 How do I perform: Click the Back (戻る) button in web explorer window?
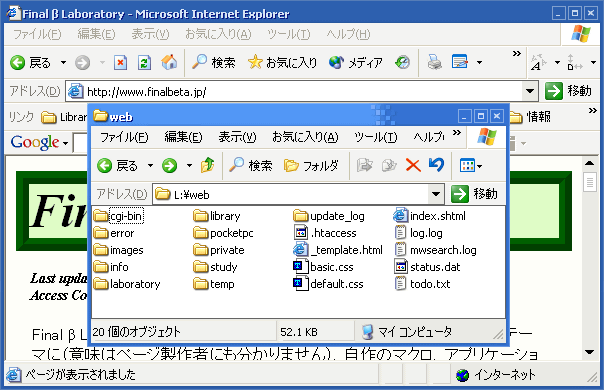(117, 166)
